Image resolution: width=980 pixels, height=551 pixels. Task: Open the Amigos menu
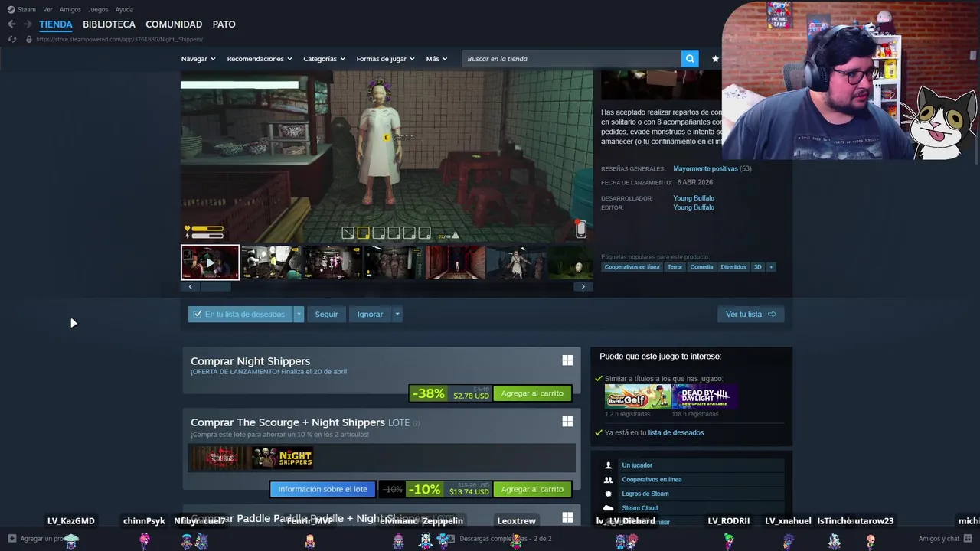tap(70, 10)
